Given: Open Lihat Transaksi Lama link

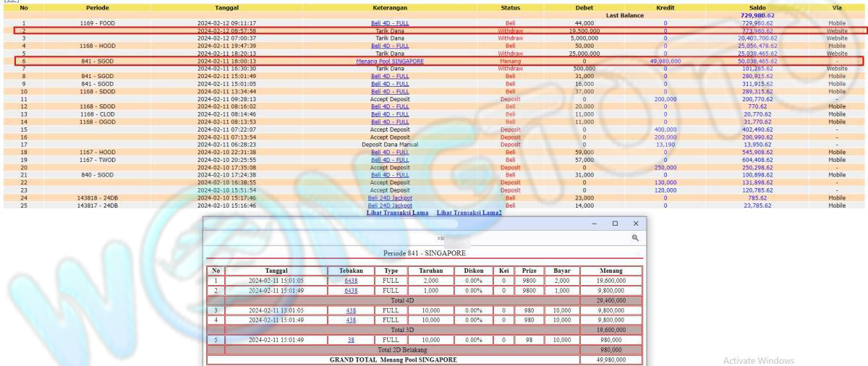Looking at the screenshot, I should 397,212.
